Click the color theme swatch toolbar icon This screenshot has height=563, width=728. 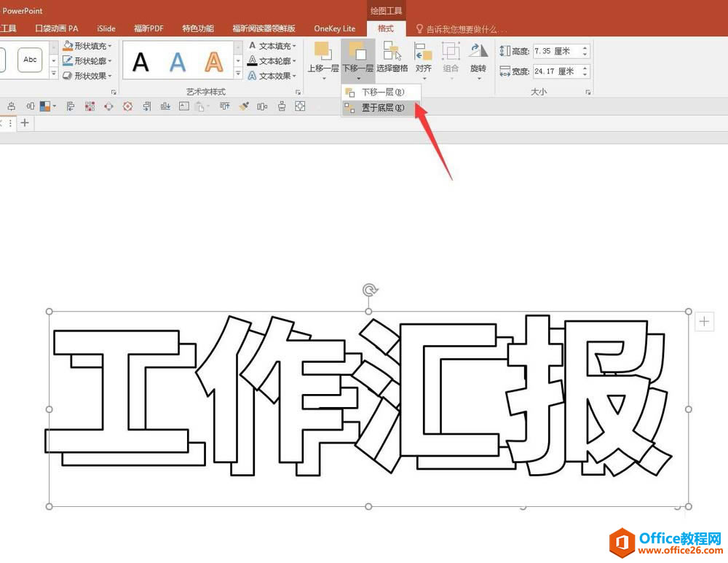[45, 106]
